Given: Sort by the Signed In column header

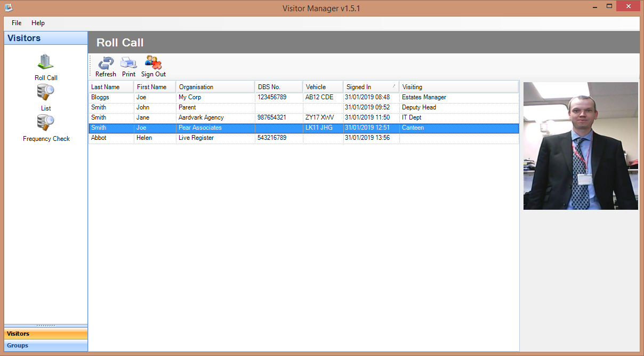Looking at the screenshot, I should (x=371, y=87).
